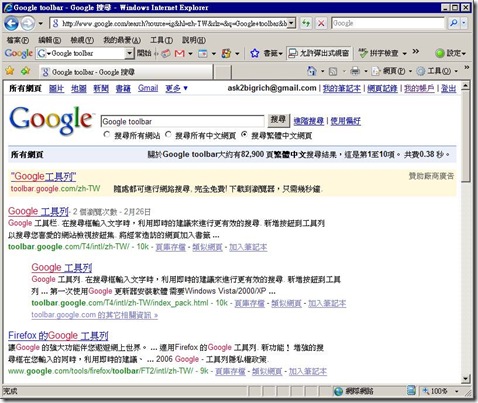478x403 pixels.
Task: Select the 搜尋繁體中文網頁 radio button
Action: pyautogui.click(x=244, y=135)
